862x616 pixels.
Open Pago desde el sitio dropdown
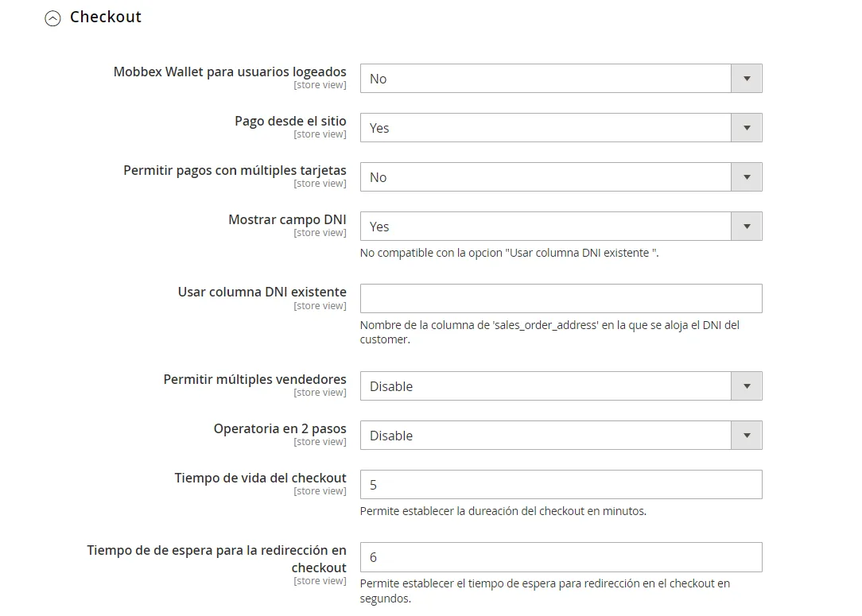tap(561, 127)
